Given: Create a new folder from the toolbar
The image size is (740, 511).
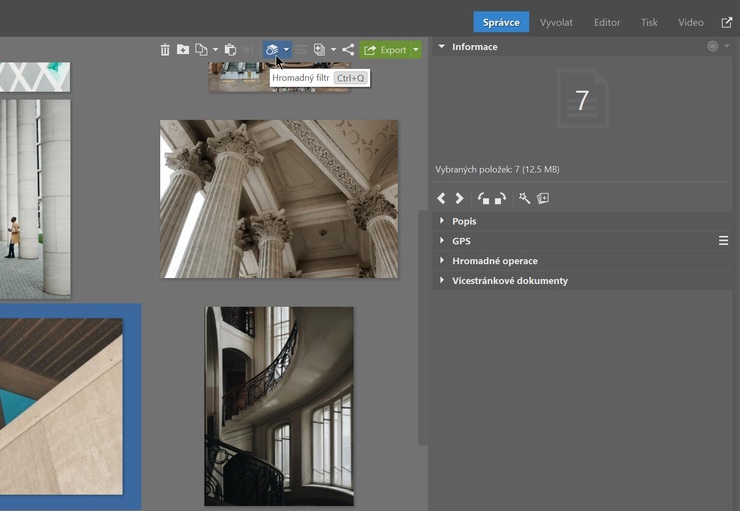Looking at the screenshot, I should coord(183,50).
